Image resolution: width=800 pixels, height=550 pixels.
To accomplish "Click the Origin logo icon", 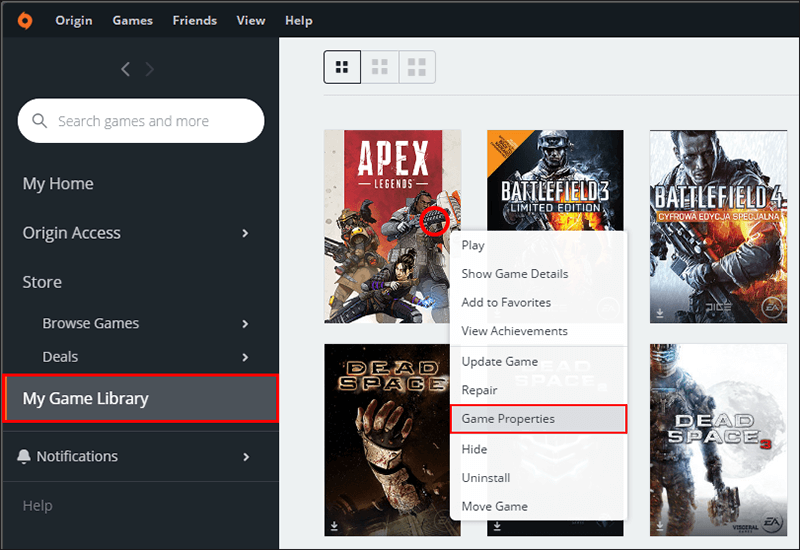I will coord(24,20).
